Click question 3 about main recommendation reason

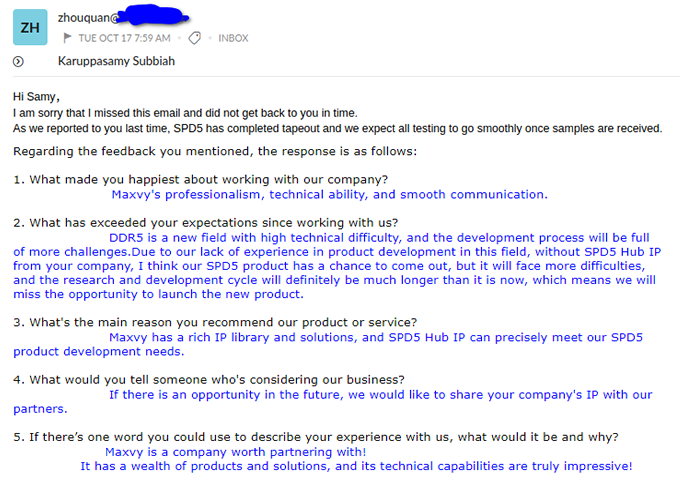(215, 322)
